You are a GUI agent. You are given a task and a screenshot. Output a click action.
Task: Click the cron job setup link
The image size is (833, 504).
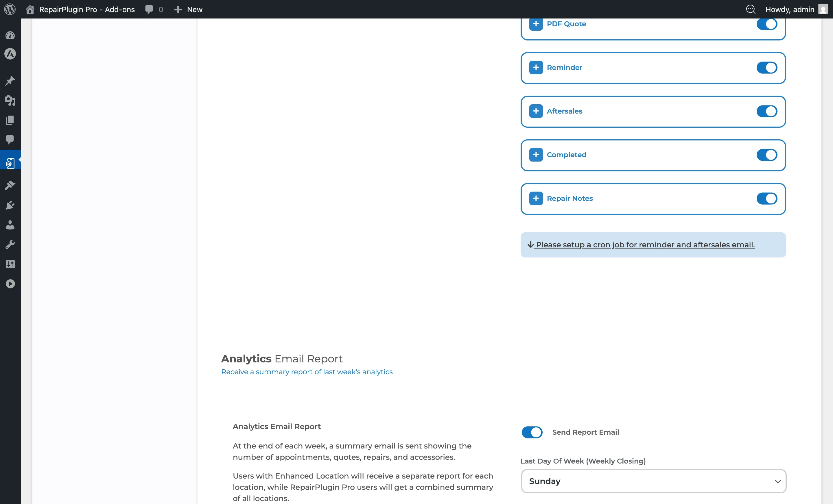(x=645, y=244)
